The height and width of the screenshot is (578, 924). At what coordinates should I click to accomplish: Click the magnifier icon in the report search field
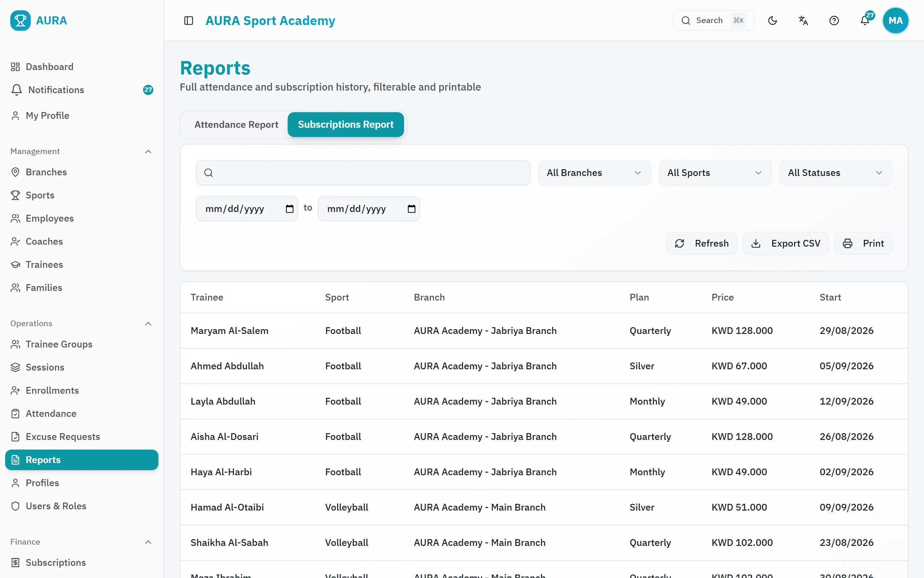click(x=209, y=173)
